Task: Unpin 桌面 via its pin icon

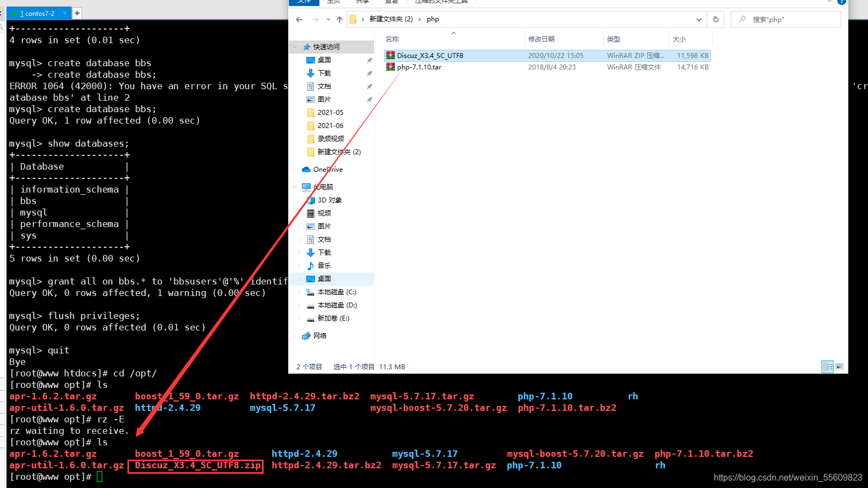Action: 370,60
